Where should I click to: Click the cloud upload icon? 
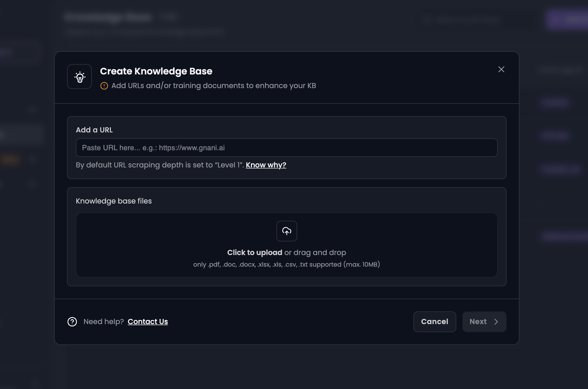click(x=287, y=231)
